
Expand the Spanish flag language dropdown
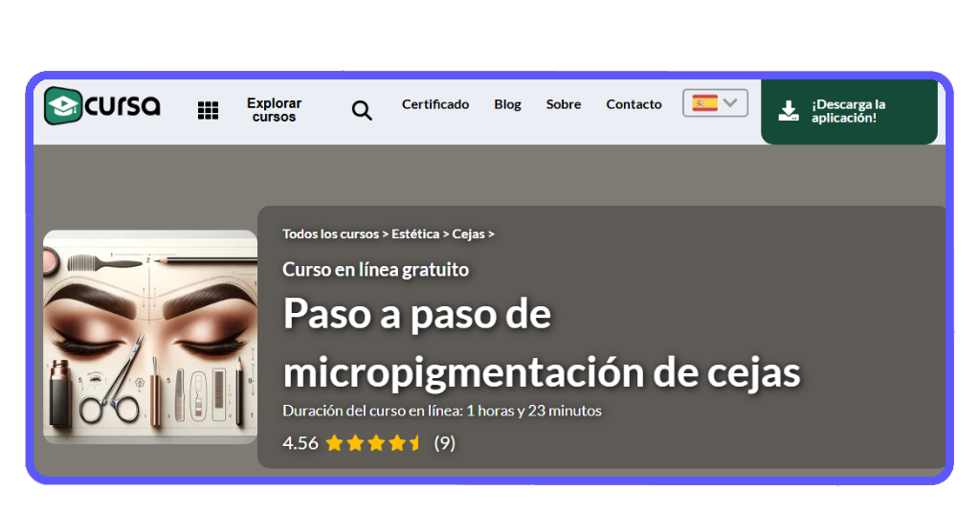pos(715,103)
